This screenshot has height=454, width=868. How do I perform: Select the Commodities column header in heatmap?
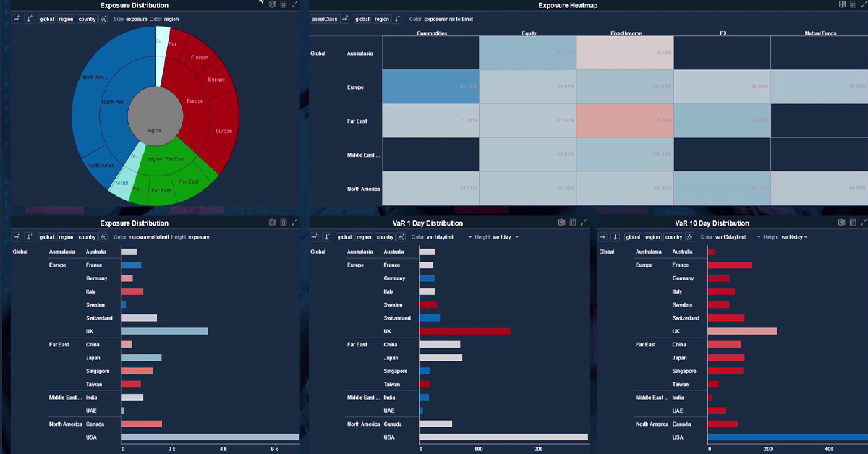pos(432,33)
